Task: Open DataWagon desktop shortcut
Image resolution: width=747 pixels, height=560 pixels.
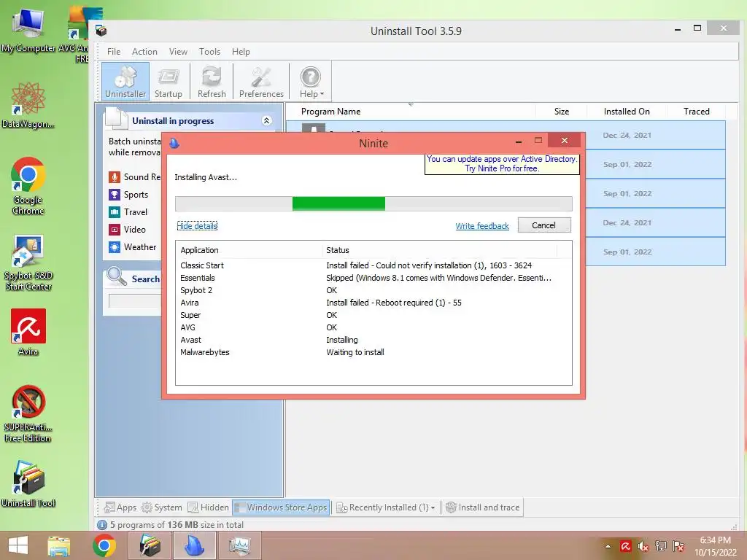Action: (28, 105)
